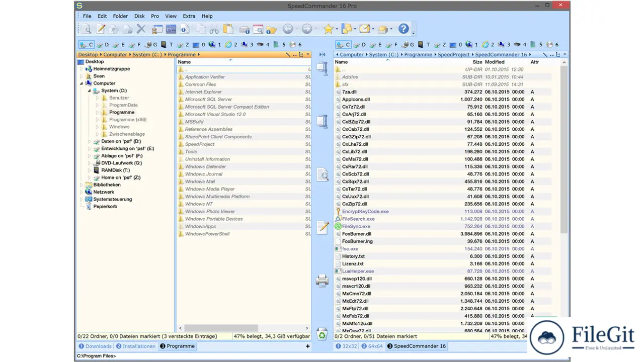This screenshot has height=362, width=644.
Task: Switch to the 32x32 tab
Action: pos(347,346)
